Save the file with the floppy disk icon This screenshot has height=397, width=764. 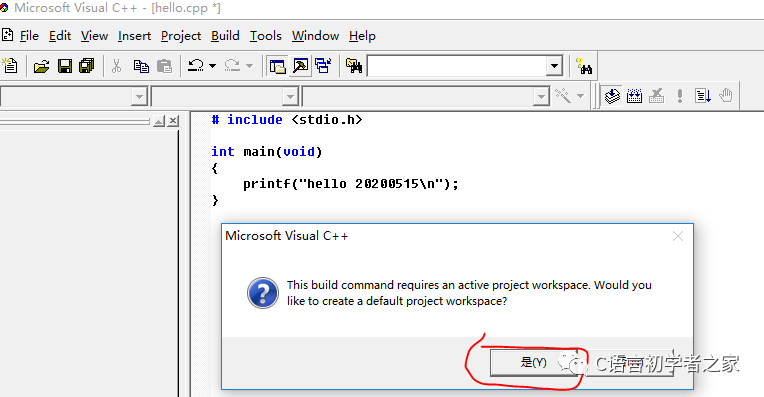coord(65,66)
